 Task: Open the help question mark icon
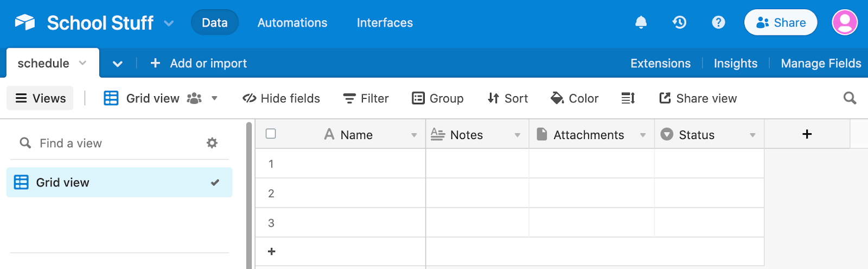coord(718,22)
